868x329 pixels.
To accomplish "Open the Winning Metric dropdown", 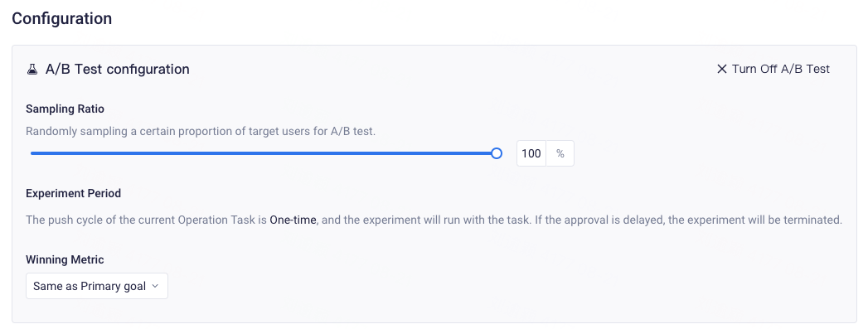I will (x=97, y=286).
